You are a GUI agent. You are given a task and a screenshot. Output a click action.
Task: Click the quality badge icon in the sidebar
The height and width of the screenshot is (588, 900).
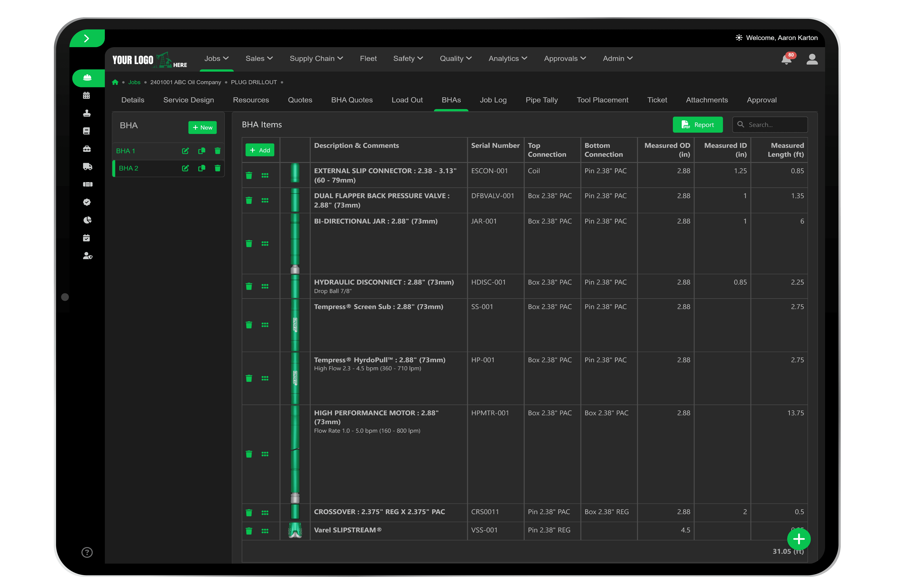click(x=87, y=202)
